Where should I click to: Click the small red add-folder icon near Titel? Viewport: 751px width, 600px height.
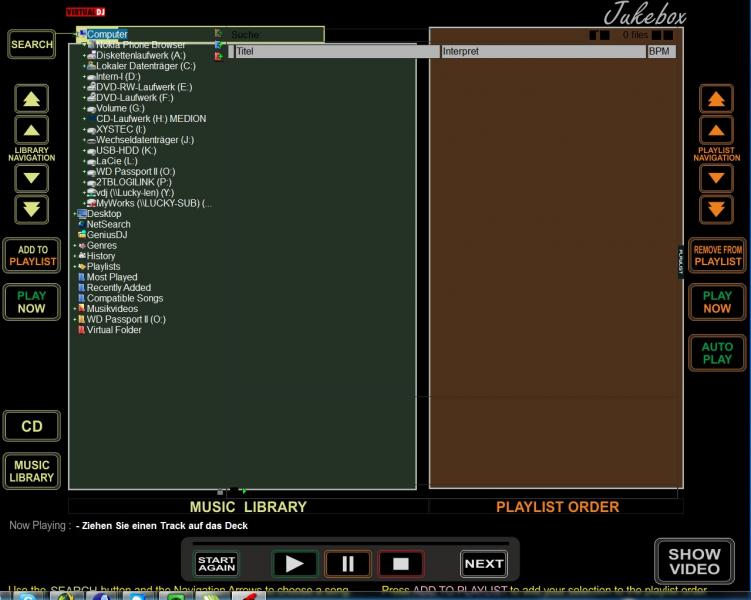click(x=219, y=57)
